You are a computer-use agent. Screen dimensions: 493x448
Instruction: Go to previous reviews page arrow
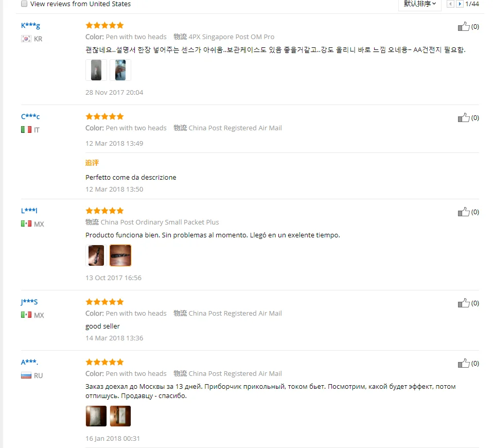450,4
